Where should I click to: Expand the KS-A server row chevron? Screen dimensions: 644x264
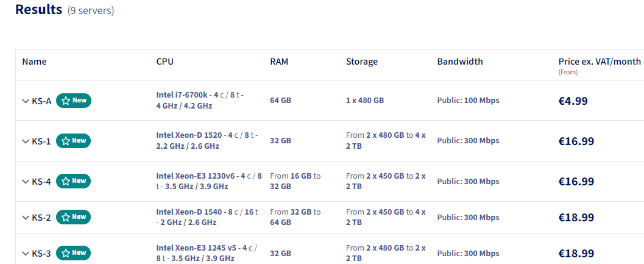[26, 101]
